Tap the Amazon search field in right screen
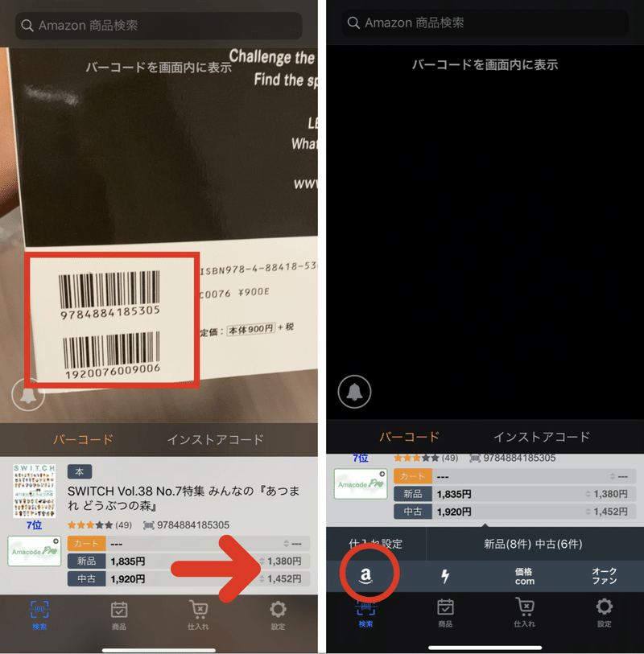The height and width of the screenshot is (654, 644). point(485,23)
